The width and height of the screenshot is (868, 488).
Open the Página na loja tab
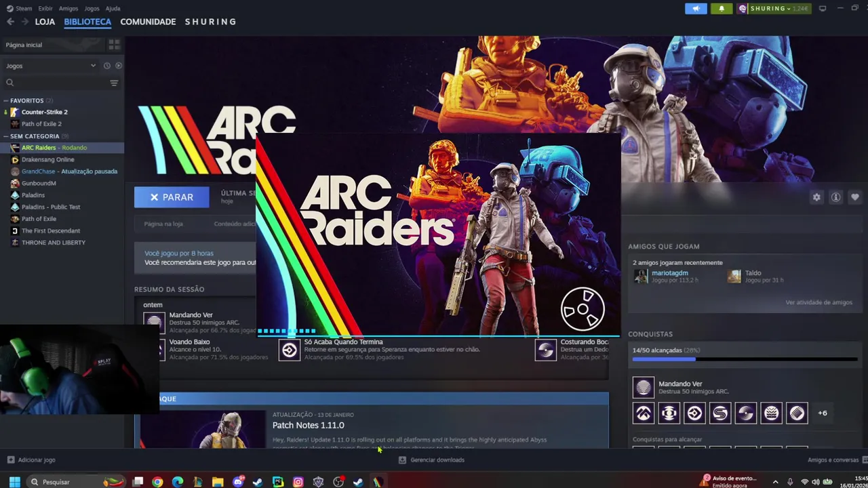pos(163,224)
